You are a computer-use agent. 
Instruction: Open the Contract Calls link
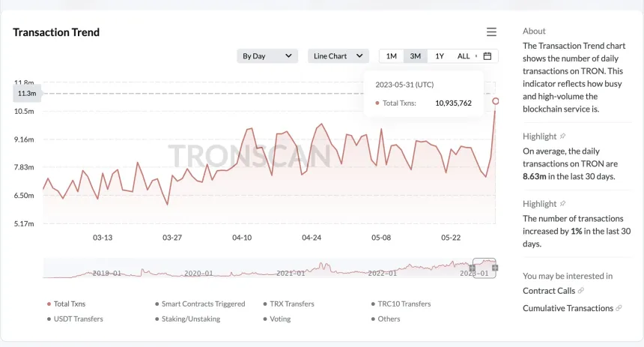pyautogui.click(x=548, y=291)
